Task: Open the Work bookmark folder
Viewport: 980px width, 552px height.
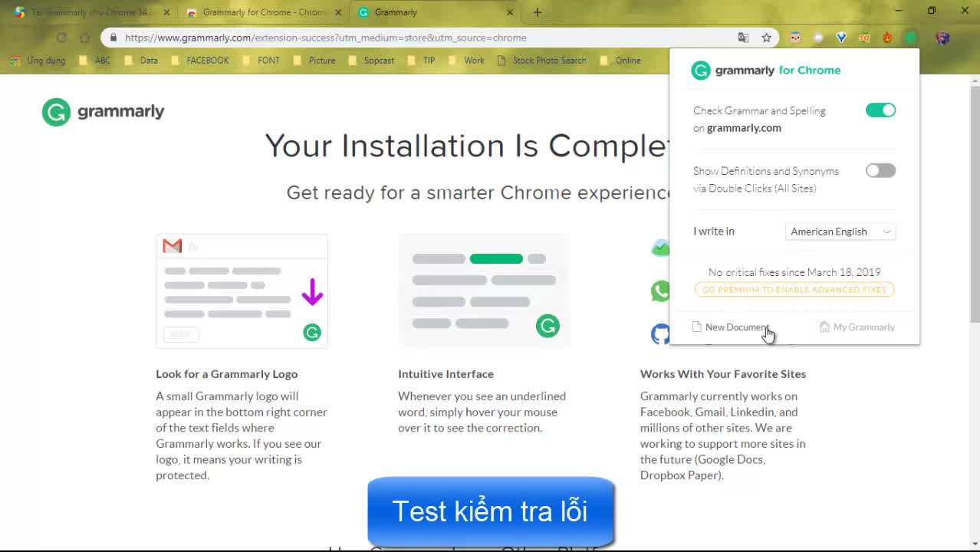Action: tap(466, 61)
